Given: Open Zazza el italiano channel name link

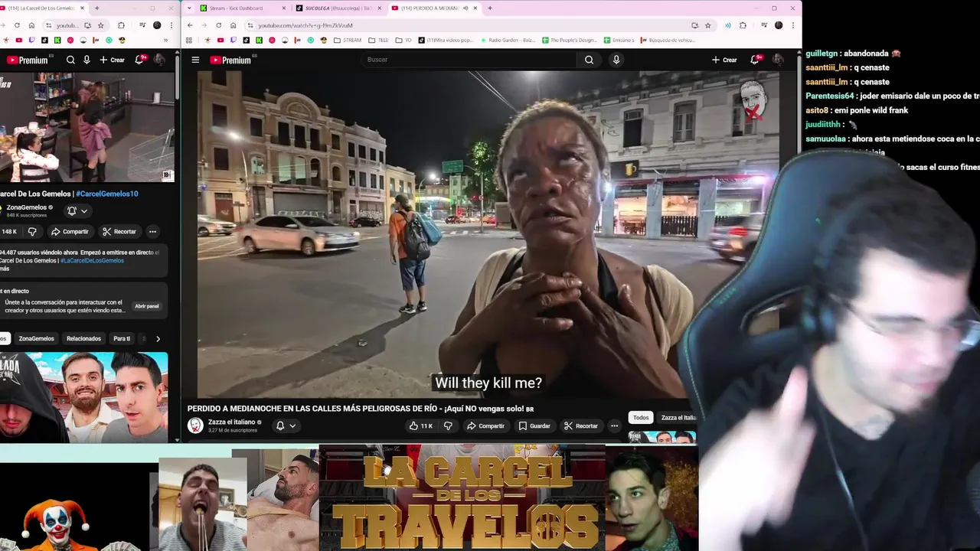Looking at the screenshot, I should (x=231, y=422).
